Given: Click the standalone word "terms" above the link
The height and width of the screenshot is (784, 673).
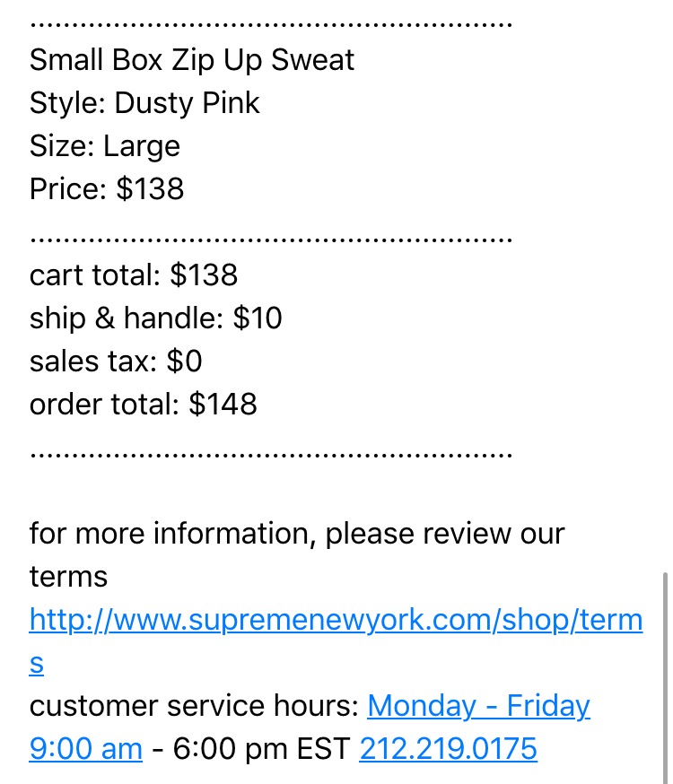Looking at the screenshot, I should 68,577.
